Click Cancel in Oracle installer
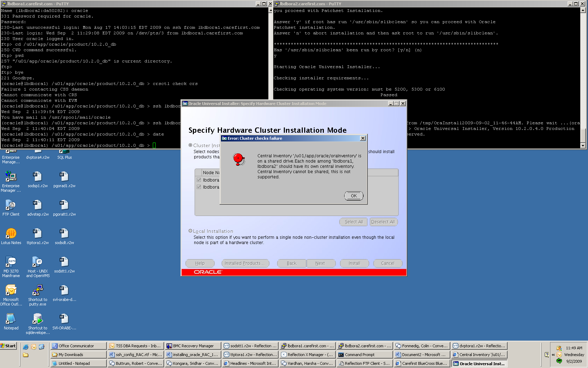The height and width of the screenshot is (368, 588). pyautogui.click(x=388, y=263)
